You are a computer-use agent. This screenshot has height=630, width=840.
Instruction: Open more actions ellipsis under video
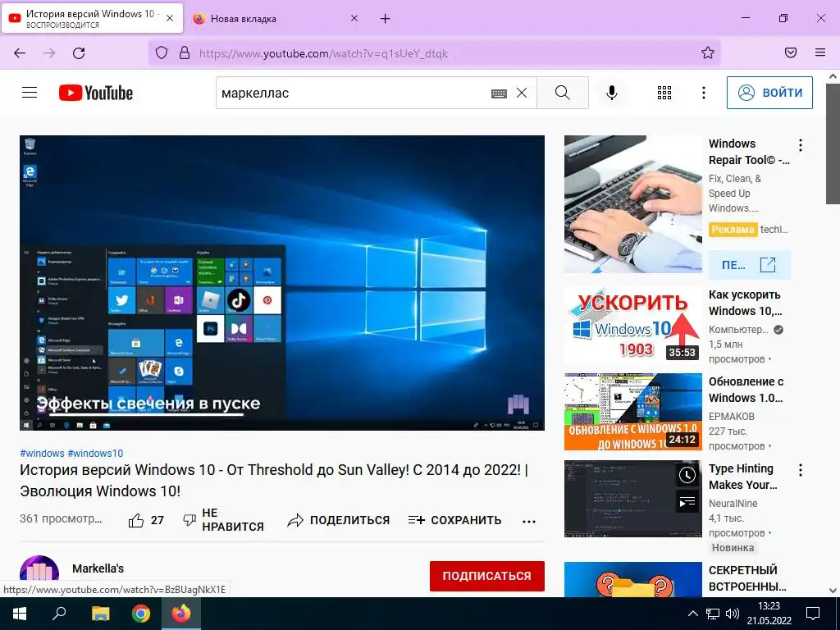click(529, 521)
